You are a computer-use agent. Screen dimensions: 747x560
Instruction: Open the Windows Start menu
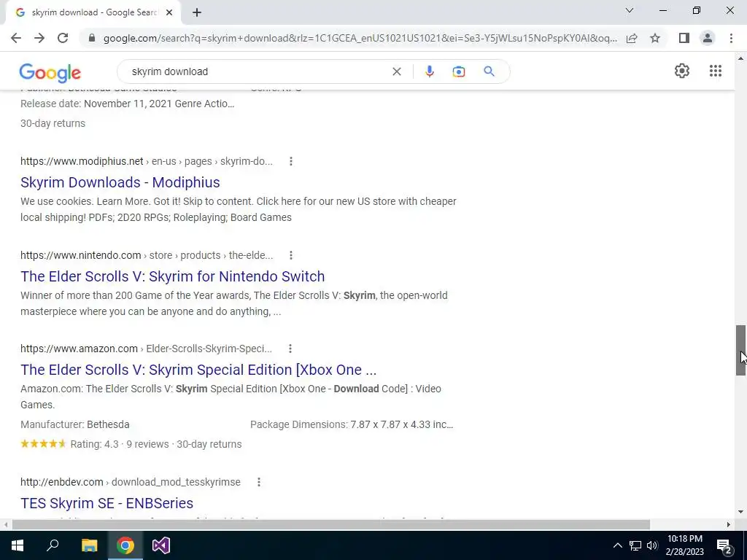(x=18, y=545)
